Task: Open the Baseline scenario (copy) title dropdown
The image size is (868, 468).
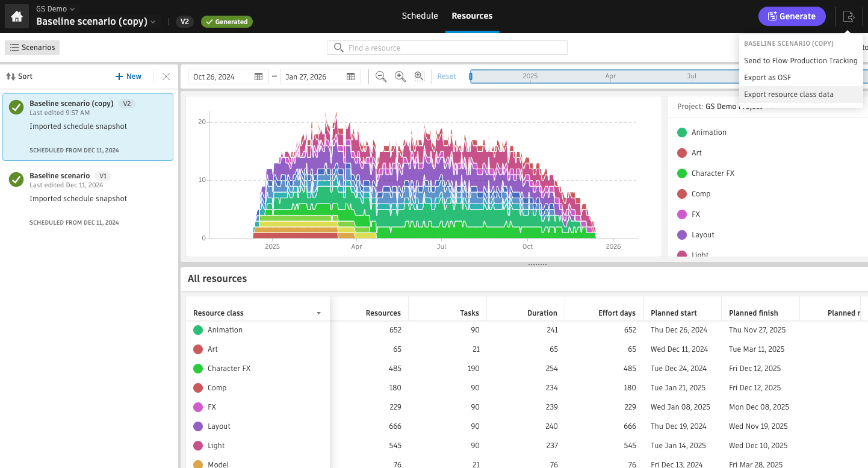Action: (x=96, y=22)
